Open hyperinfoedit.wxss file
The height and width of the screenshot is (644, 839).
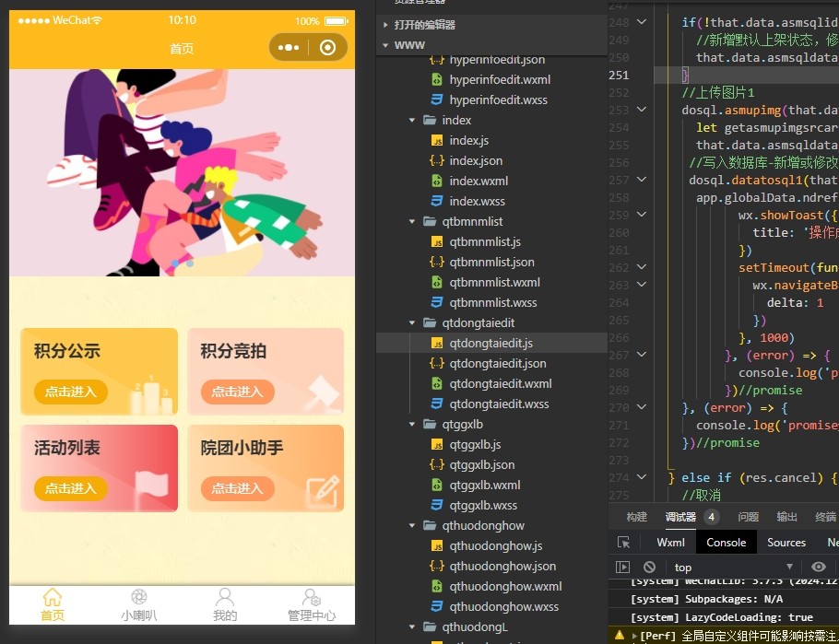pos(499,100)
